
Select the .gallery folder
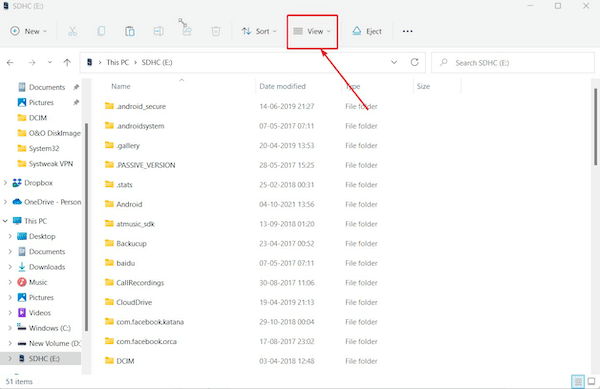(x=122, y=145)
